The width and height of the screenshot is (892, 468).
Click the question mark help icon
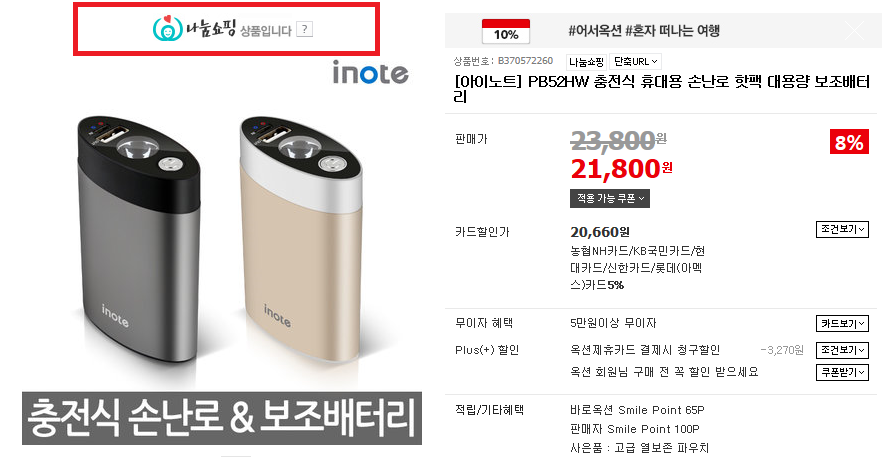[x=305, y=30]
